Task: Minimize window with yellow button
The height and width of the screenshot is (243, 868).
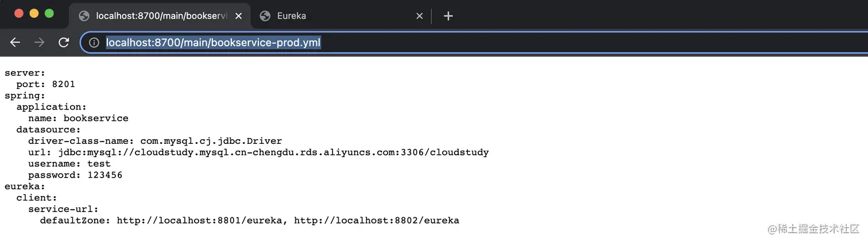Action: (34, 13)
